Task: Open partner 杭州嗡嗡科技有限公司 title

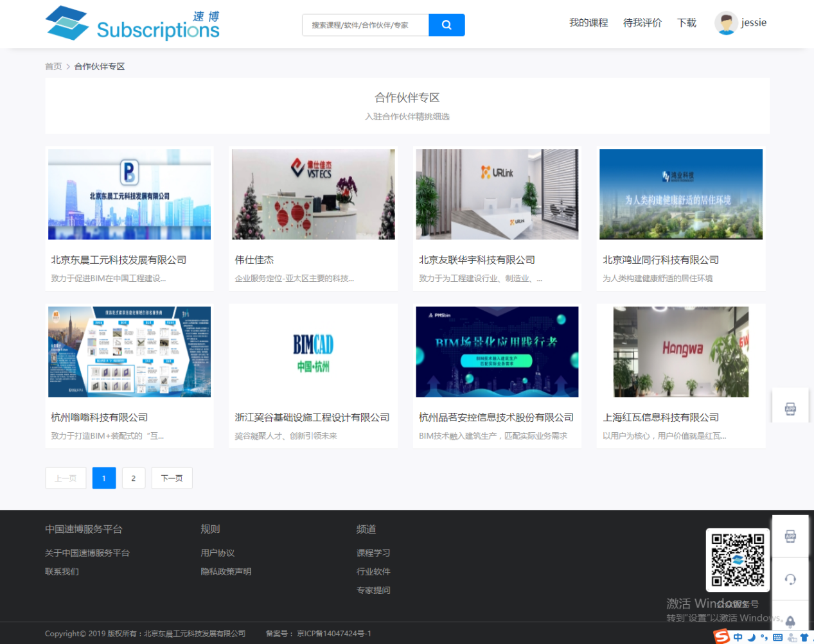Action: [100, 417]
